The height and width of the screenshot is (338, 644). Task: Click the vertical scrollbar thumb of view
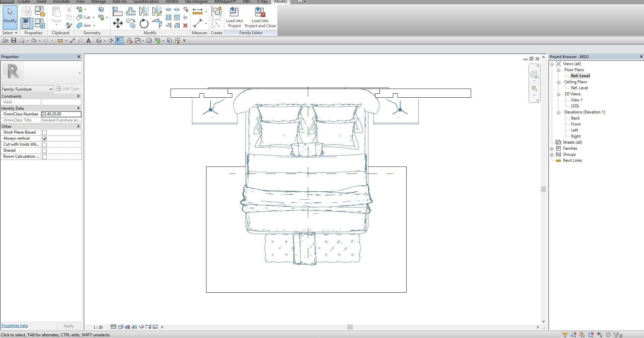click(x=543, y=189)
